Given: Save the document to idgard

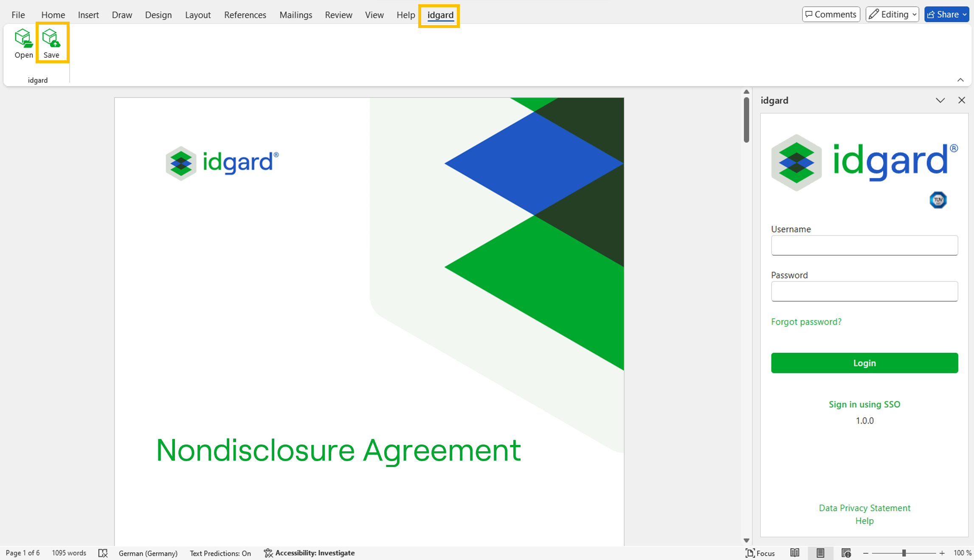Looking at the screenshot, I should (x=52, y=42).
